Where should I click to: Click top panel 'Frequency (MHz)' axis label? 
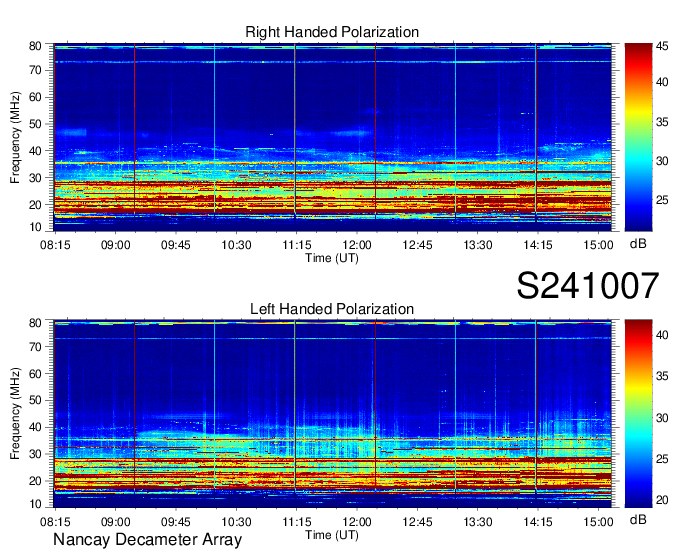tap(15, 137)
